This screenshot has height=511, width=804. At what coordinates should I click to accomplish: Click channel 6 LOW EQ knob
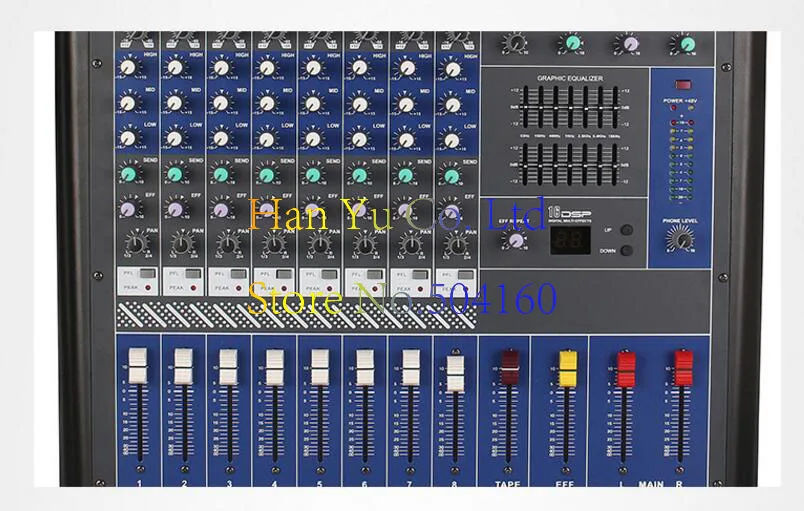pyautogui.click(x=359, y=139)
